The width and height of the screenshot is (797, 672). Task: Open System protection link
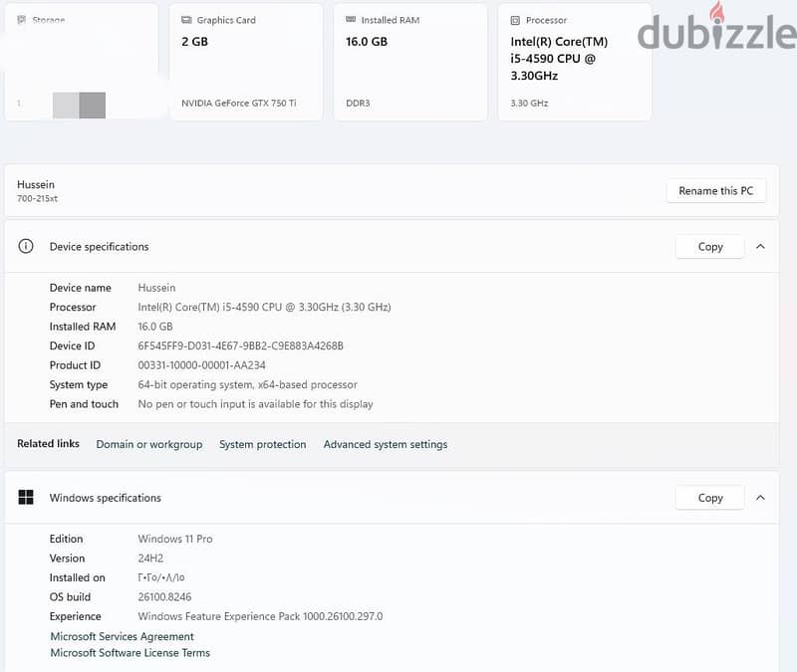coord(263,444)
